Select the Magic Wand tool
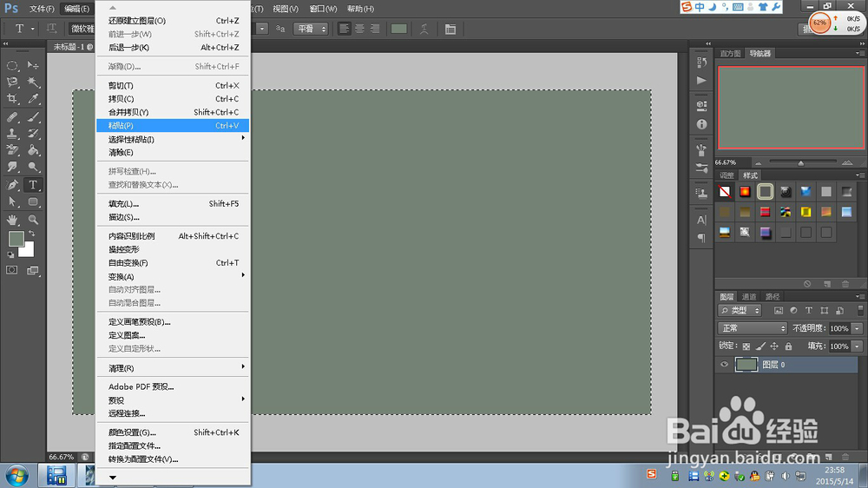 (x=33, y=82)
